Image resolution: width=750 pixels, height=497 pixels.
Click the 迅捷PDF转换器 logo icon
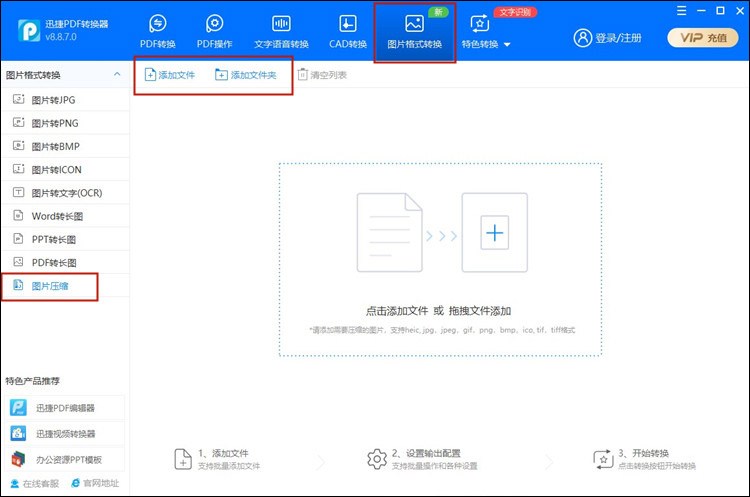tap(29, 30)
